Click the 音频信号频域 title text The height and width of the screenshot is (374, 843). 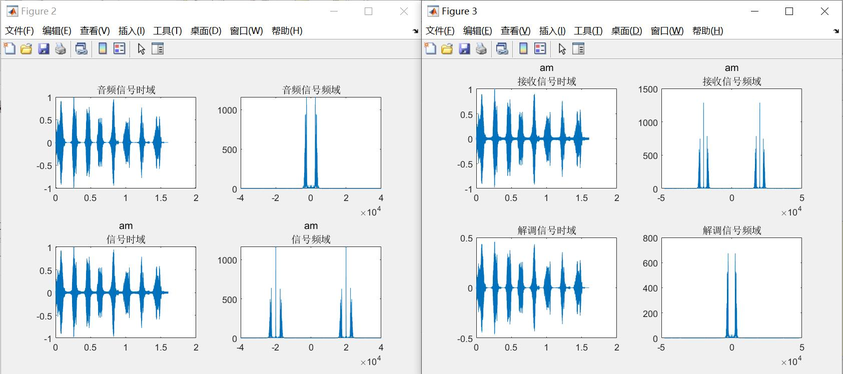(x=311, y=90)
